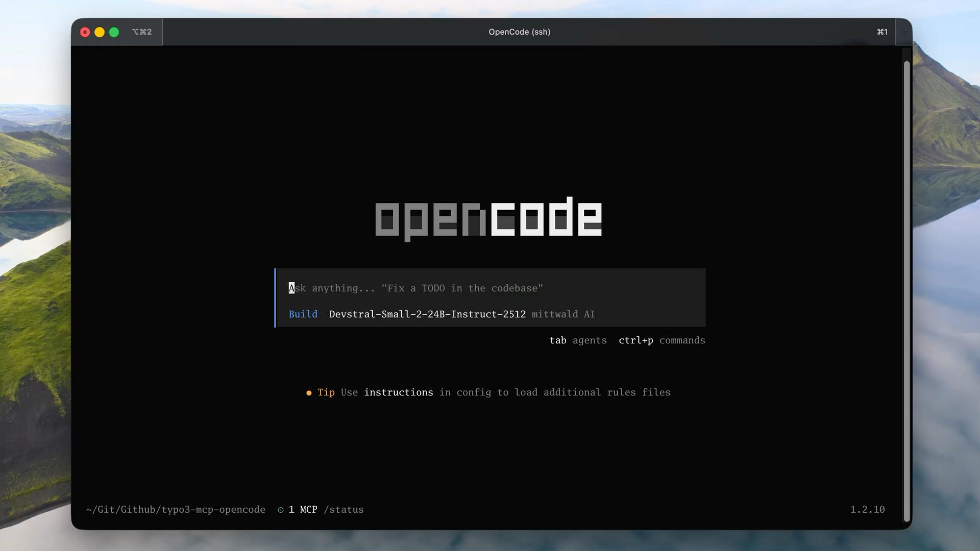Click the new tab plus button
The width and height of the screenshot is (980, 551).
click(904, 32)
